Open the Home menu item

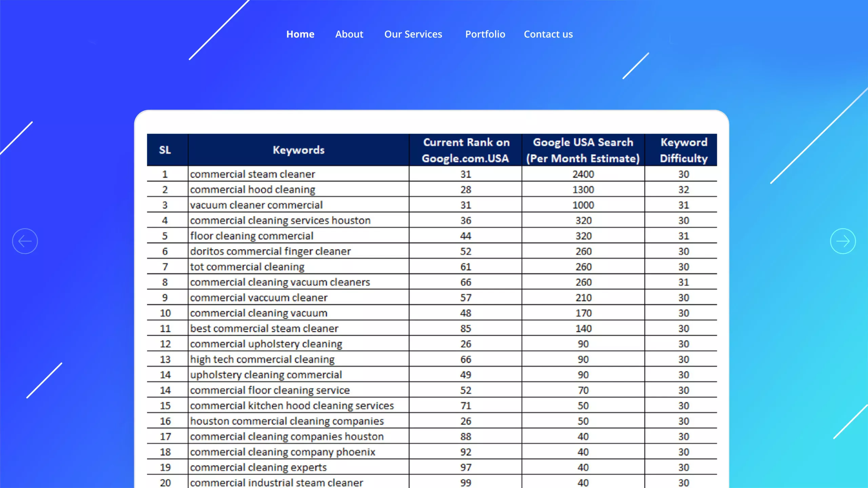point(300,34)
